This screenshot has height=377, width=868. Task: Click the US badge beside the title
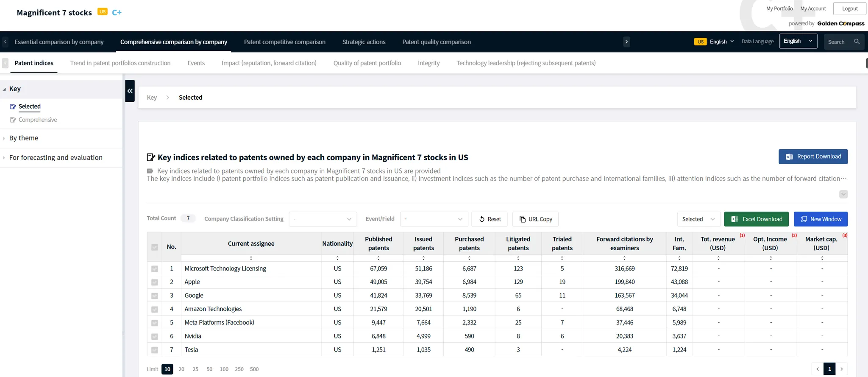coord(103,12)
